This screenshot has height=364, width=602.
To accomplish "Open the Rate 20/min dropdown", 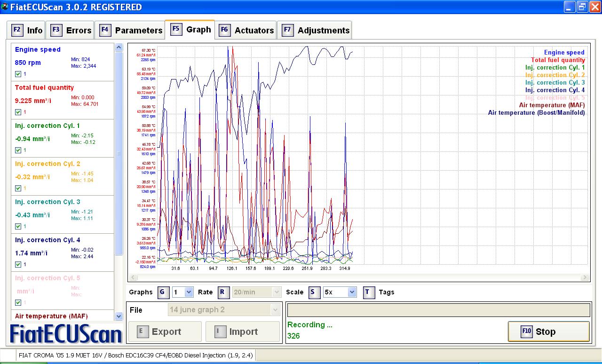I will coord(257,292).
